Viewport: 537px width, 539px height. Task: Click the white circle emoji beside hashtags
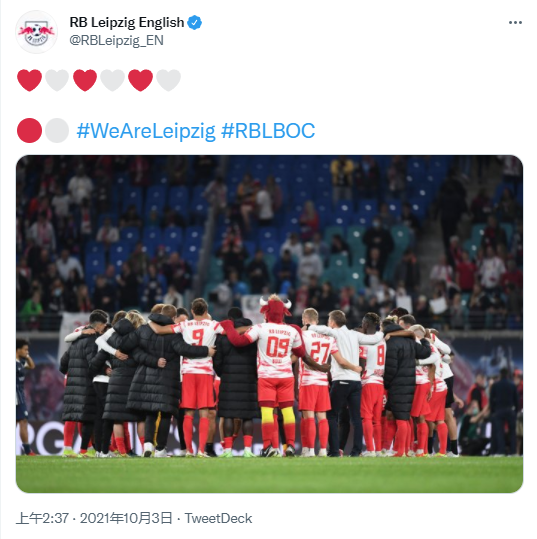(57, 131)
